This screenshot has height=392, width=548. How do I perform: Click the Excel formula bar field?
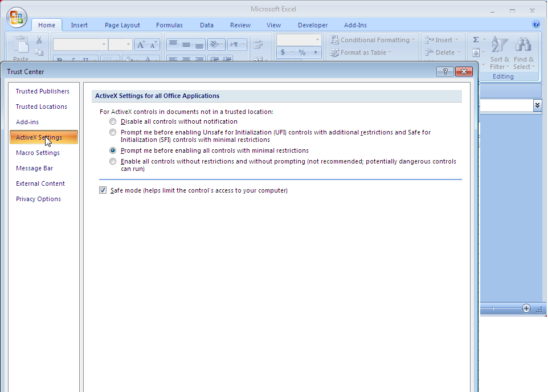506,105
